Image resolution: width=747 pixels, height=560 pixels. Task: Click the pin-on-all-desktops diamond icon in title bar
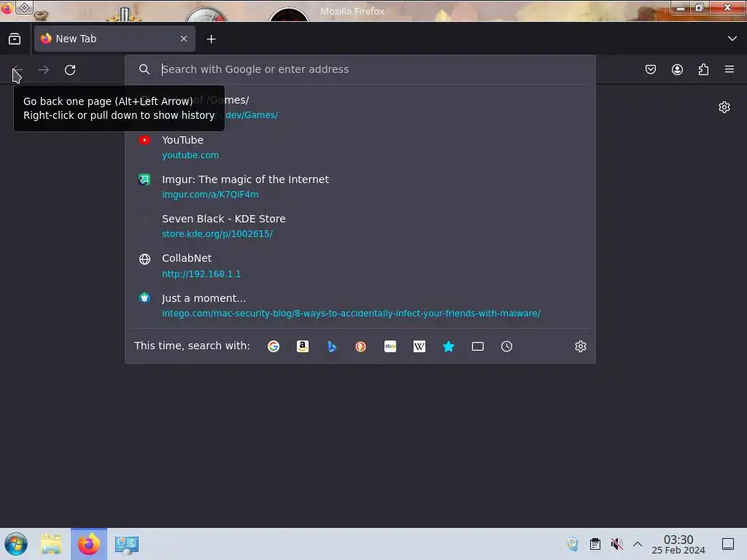tap(24, 7)
